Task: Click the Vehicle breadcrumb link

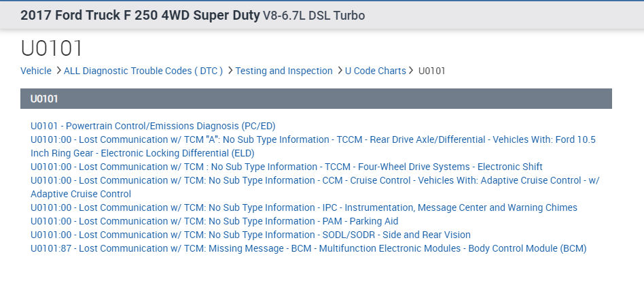Action: [x=36, y=71]
